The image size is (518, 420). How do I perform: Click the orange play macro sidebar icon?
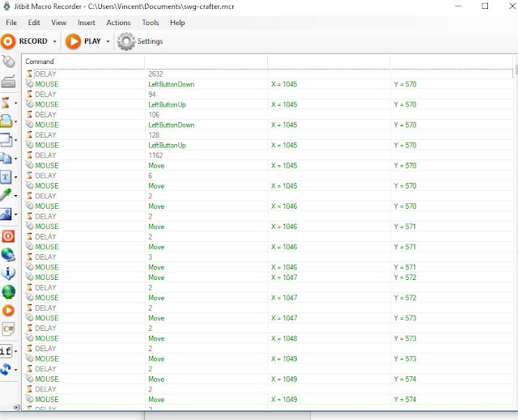coord(8,311)
